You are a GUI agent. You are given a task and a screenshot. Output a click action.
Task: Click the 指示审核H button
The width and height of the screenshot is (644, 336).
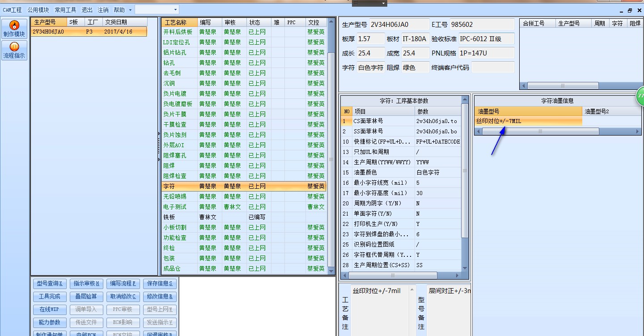86,284
